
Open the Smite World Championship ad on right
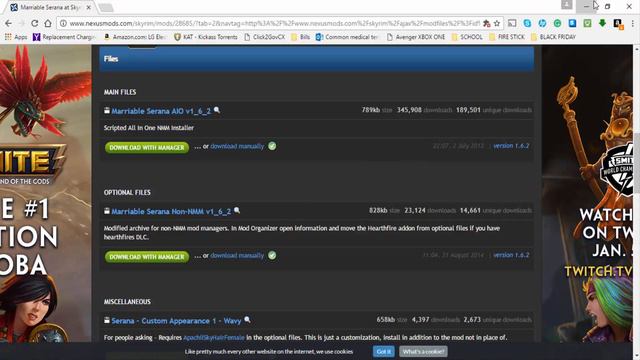click(x=587, y=193)
